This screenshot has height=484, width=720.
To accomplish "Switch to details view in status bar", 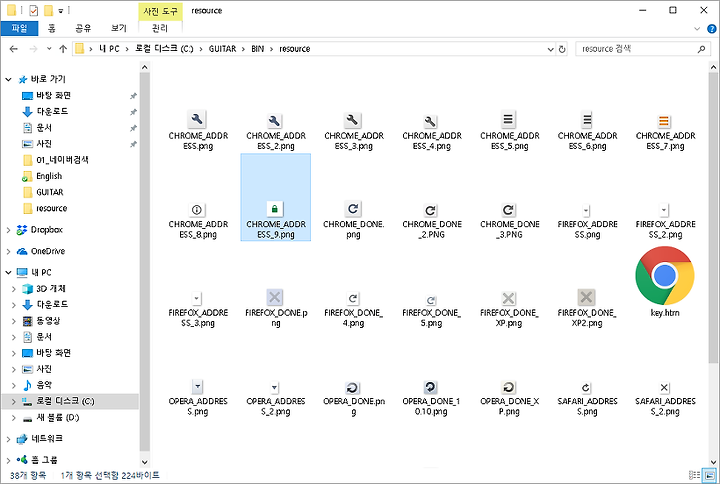I will point(694,475).
